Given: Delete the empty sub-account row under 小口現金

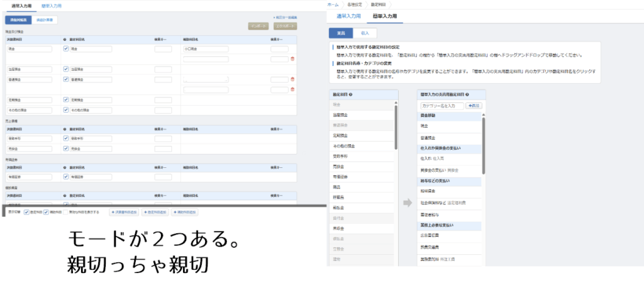Looking at the screenshot, I should (292, 59).
